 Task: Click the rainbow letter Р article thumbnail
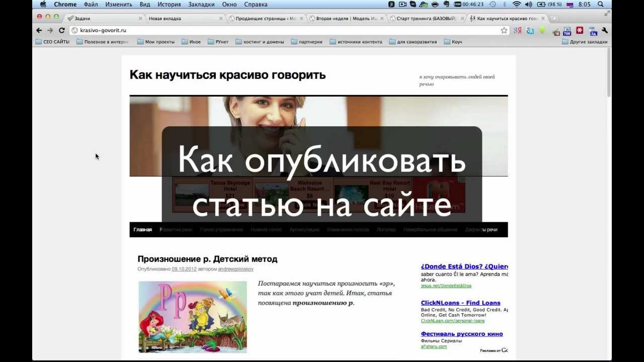[x=193, y=317]
